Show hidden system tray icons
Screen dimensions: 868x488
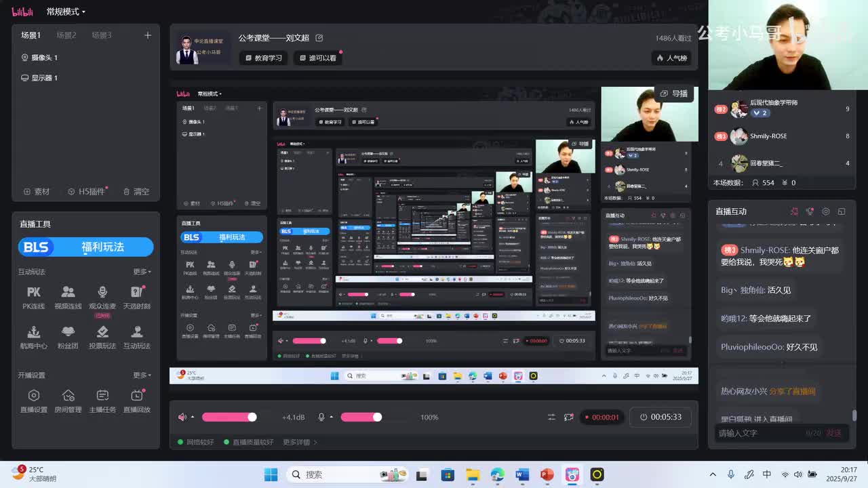tap(713, 474)
